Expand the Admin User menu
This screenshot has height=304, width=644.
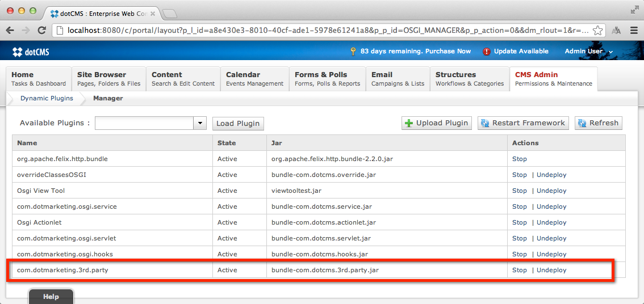pos(588,52)
